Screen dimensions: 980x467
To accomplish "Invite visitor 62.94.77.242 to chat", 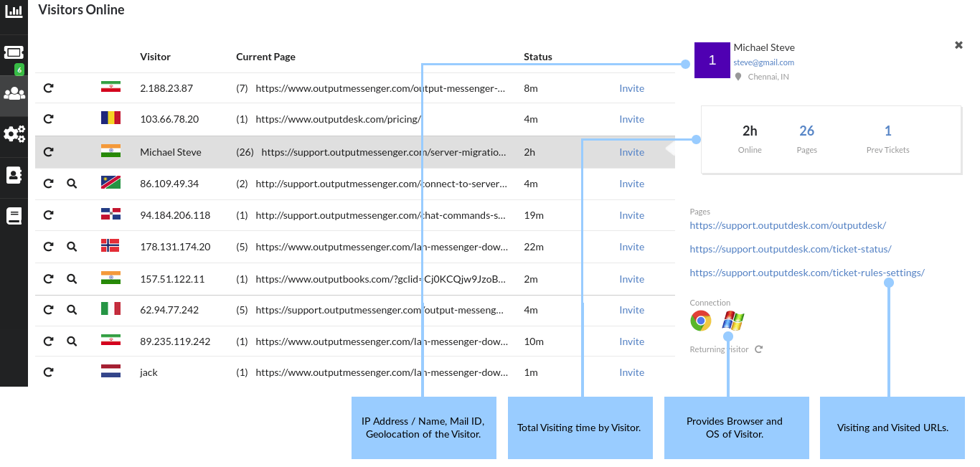I will tap(632, 310).
